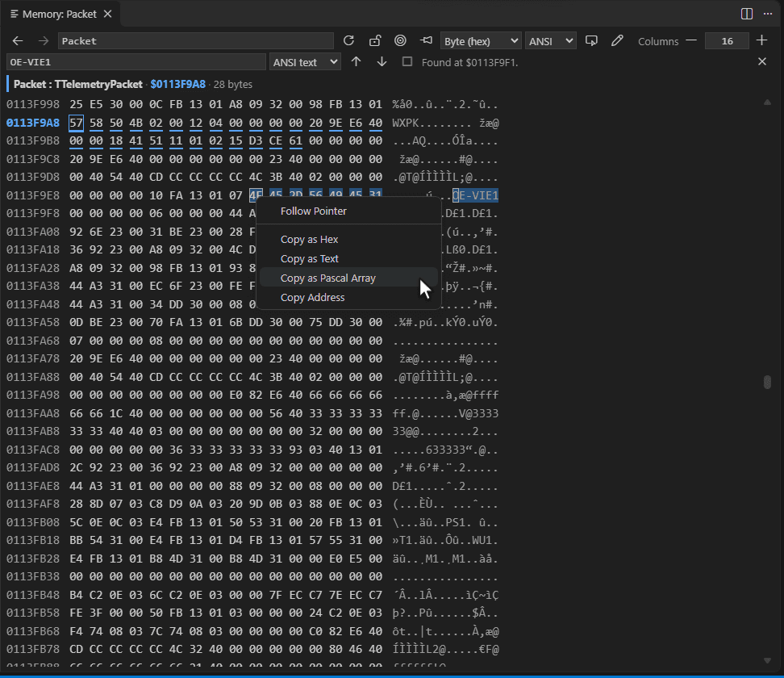Open the ANSI encoding dropdown
Screen dimensions: 784x678
551,41
